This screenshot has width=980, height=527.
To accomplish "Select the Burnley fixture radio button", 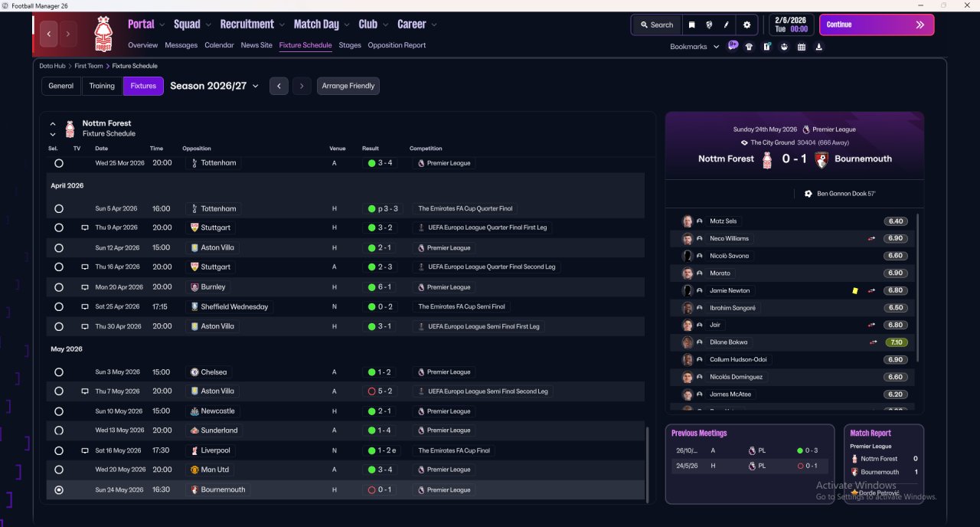I will pos(59,287).
